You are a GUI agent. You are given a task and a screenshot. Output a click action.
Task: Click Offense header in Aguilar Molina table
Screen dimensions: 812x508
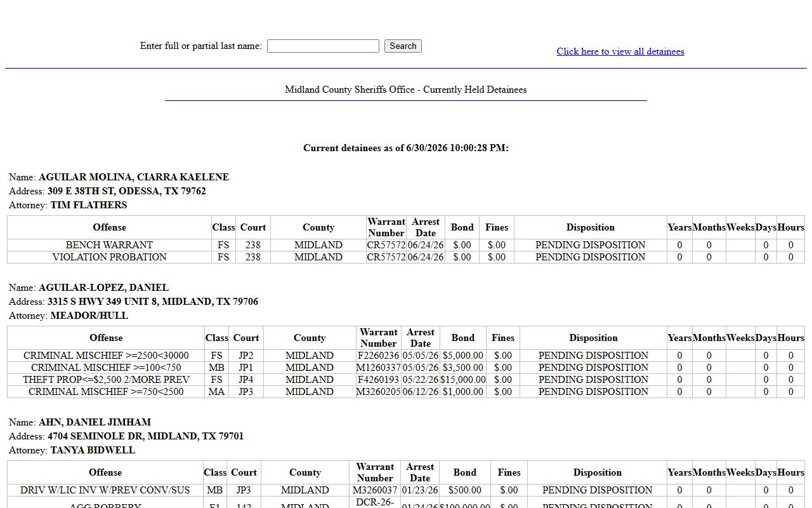(x=109, y=227)
